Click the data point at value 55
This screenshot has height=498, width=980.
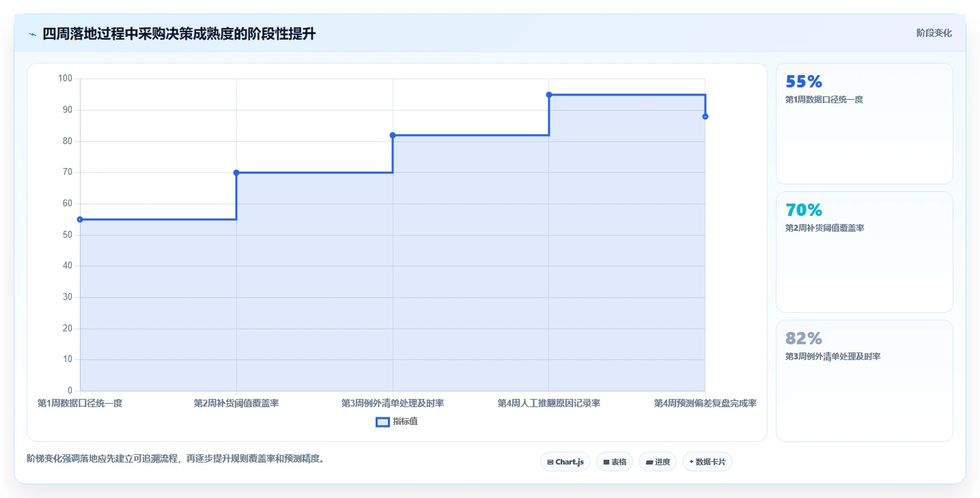pyautogui.click(x=80, y=219)
